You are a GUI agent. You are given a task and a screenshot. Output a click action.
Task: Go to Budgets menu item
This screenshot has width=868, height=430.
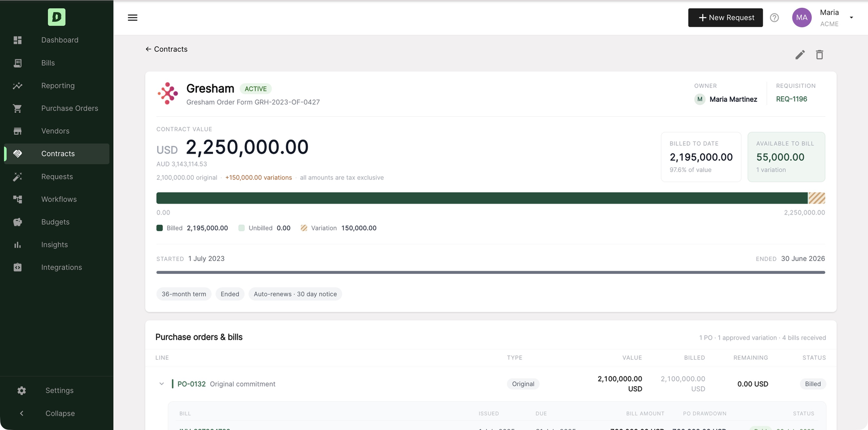[55, 222]
